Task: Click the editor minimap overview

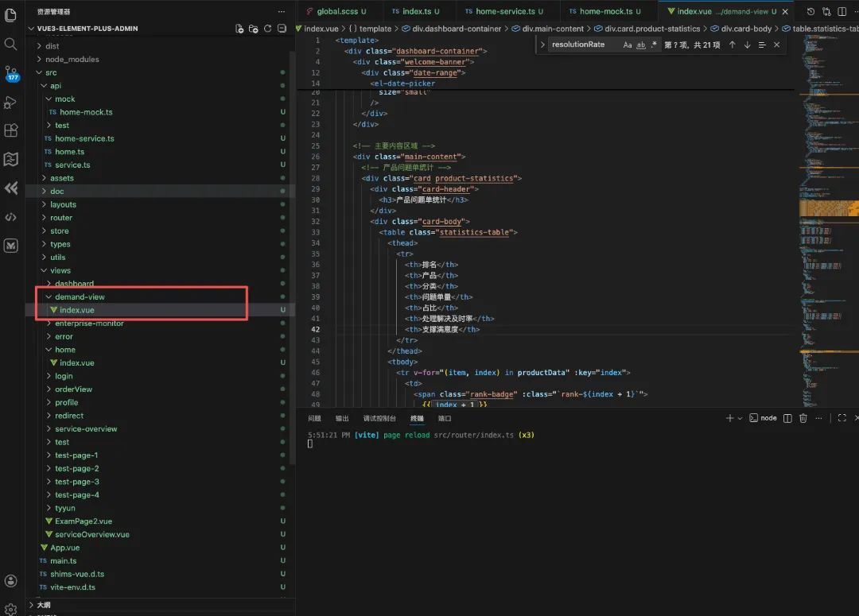Action: 829,219
